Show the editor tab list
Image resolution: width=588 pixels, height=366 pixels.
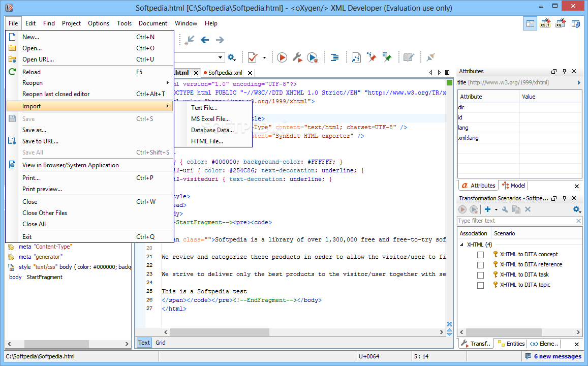(x=447, y=72)
